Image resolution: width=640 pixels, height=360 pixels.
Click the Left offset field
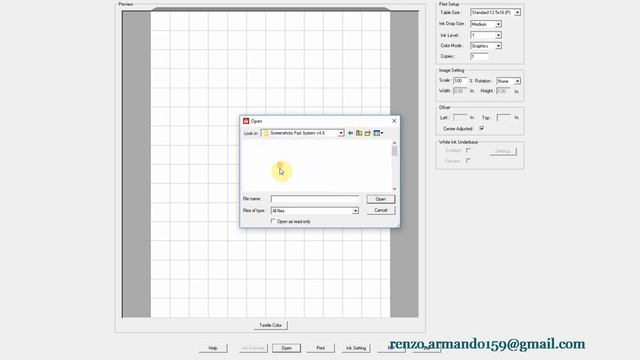pos(460,118)
